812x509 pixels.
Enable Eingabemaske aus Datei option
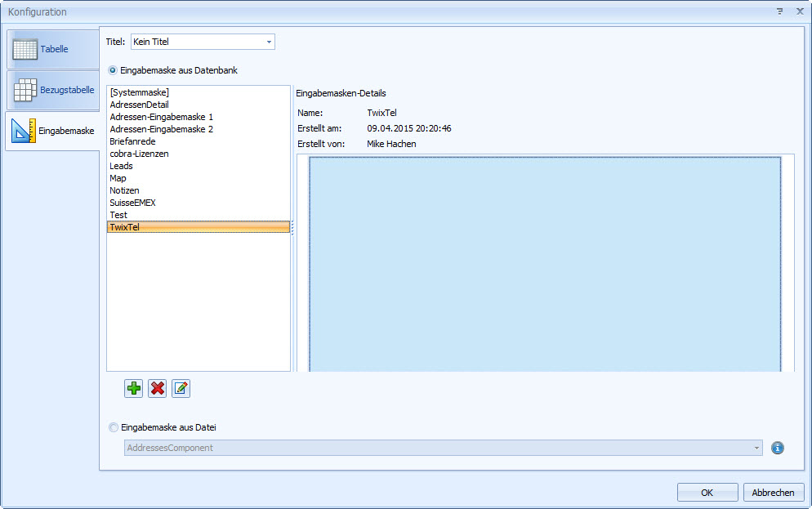pyautogui.click(x=113, y=427)
